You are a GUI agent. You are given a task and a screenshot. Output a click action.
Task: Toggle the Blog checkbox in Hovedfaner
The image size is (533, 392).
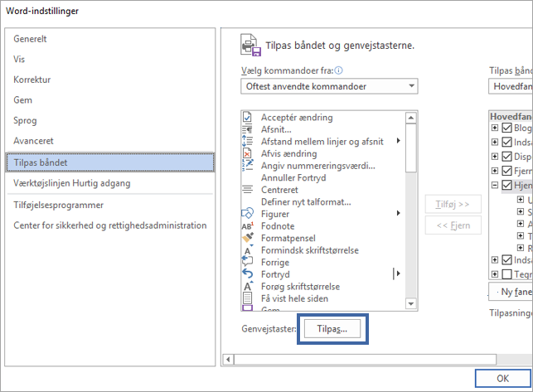[506, 128]
